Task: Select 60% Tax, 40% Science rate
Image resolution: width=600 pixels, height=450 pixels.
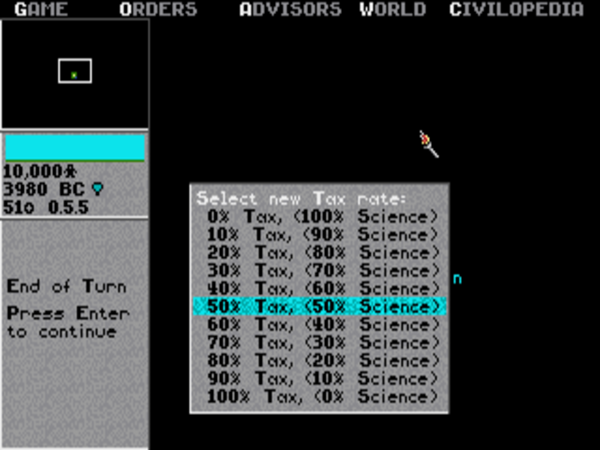Action: coord(320,324)
